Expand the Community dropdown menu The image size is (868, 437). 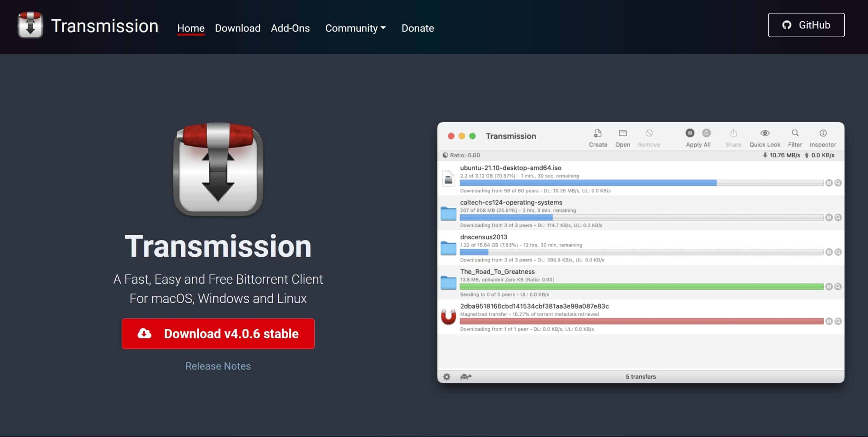pyautogui.click(x=355, y=28)
